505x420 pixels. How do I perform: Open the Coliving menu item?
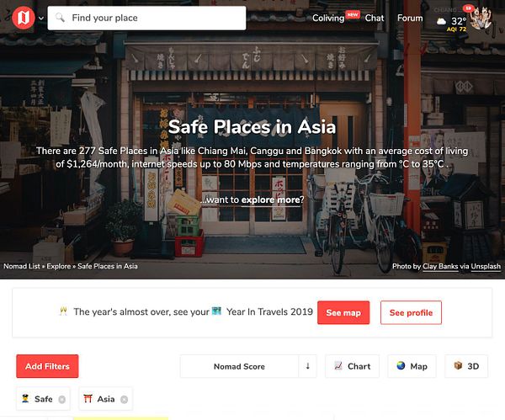[328, 18]
